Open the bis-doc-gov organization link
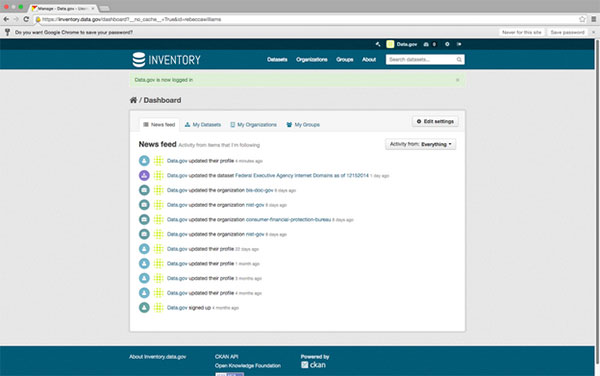The width and height of the screenshot is (600, 376). coord(259,190)
